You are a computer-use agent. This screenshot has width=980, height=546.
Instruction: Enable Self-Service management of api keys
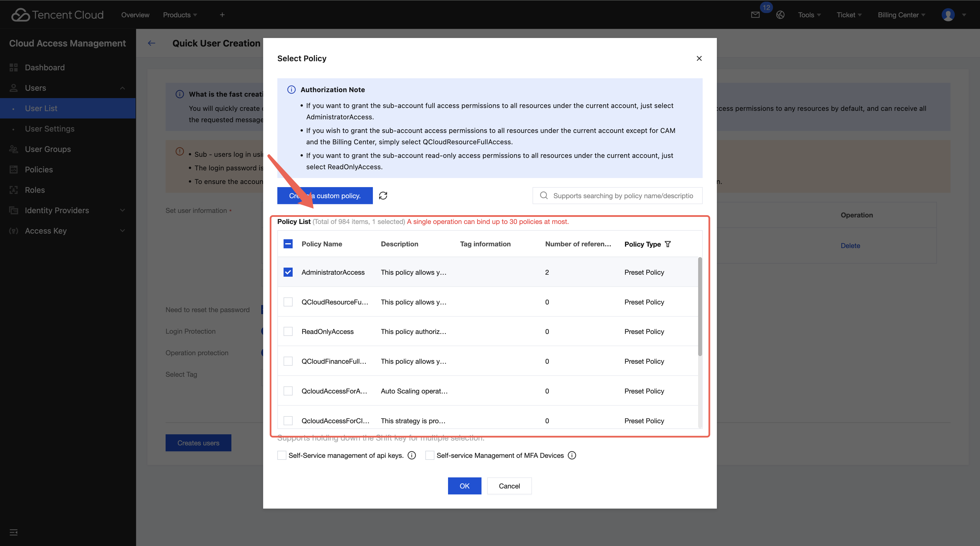pyautogui.click(x=282, y=456)
